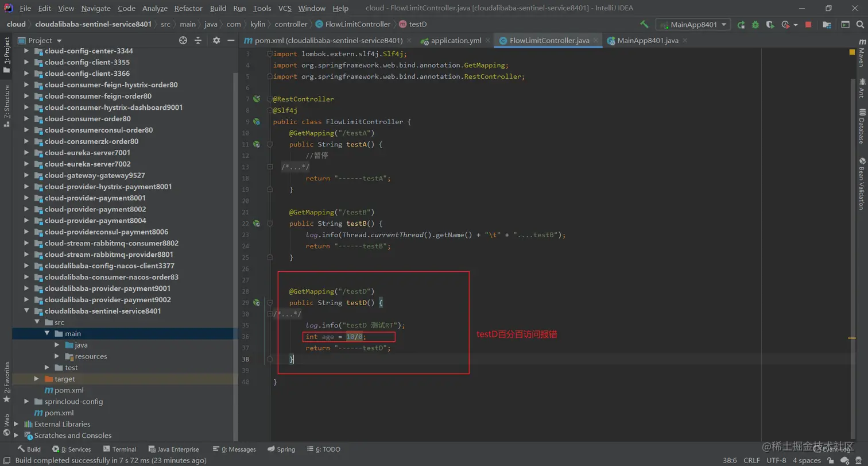Click the Profiler run icon
This screenshot has height=466, width=868.
tap(786, 25)
